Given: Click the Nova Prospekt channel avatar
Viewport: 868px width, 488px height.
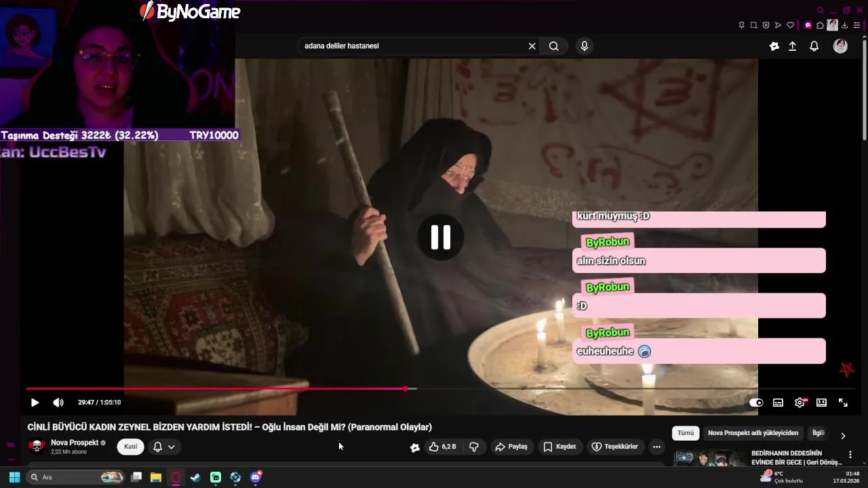Looking at the screenshot, I should pyautogui.click(x=37, y=446).
